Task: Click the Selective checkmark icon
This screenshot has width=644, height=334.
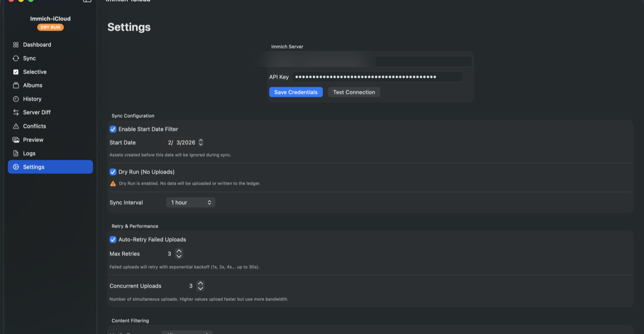Action: (16, 72)
